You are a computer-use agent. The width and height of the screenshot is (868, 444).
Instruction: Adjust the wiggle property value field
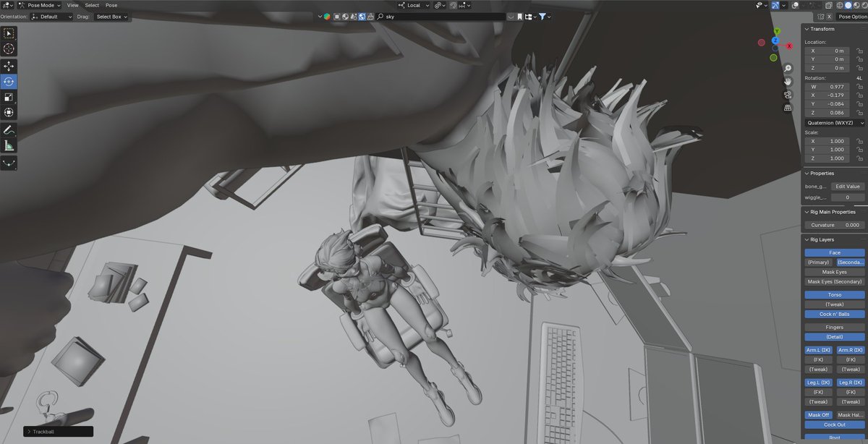coord(848,197)
